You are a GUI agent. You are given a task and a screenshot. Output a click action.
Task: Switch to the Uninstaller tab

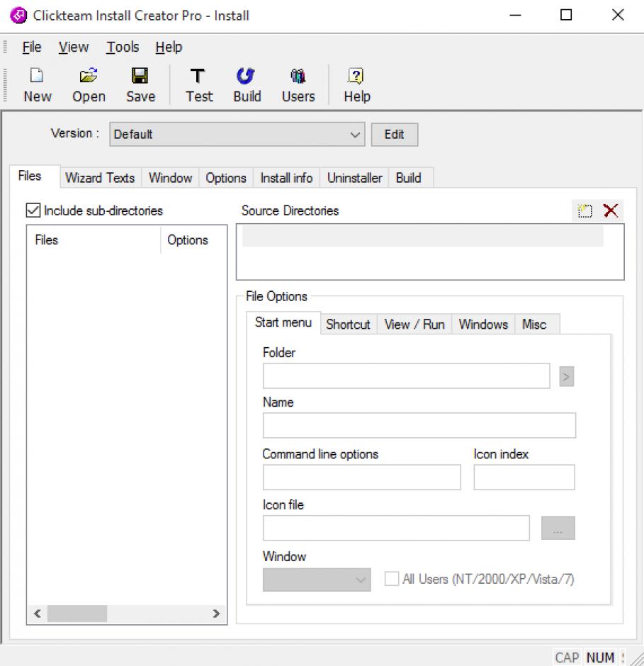(355, 178)
